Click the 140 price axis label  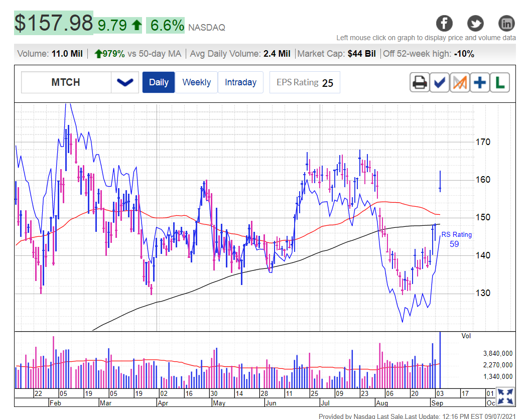(x=483, y=255)
